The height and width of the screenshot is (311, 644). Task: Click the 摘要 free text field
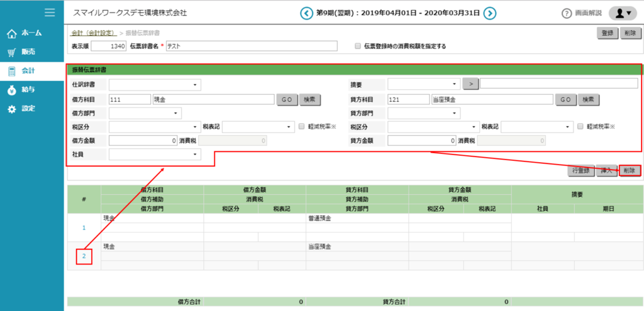click(x=559, y=84)
